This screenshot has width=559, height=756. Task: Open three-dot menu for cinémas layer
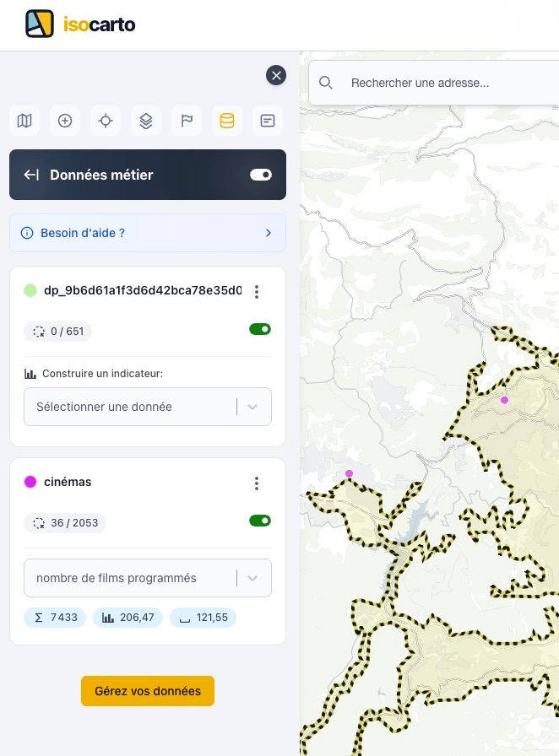pyautogui.click(x=257, y=483)
